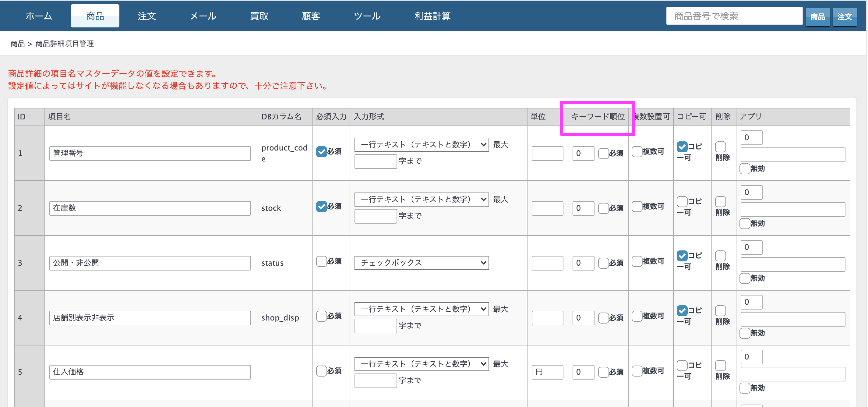Click the keyword rank field for 管理番号
This screenshot has height=407, width=868.
[583, 153]
